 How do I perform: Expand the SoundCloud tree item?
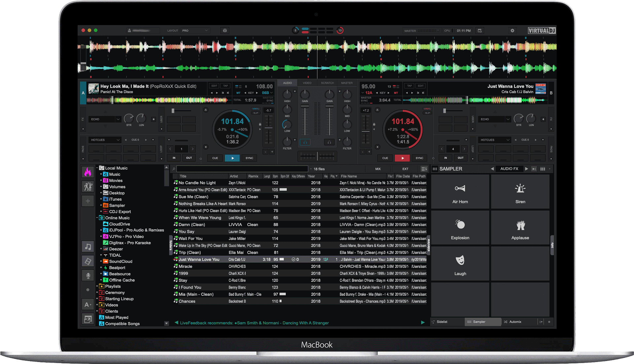(101, 261)
